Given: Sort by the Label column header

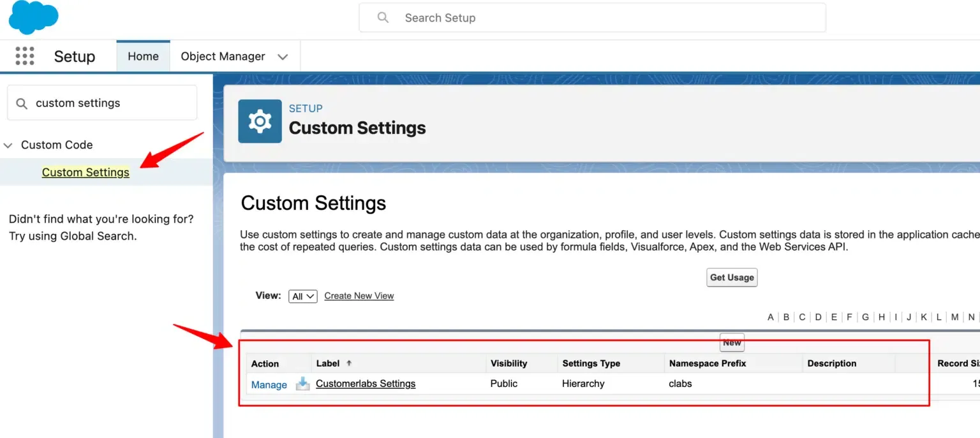Looking at the screenshot, I should [328, 363].
